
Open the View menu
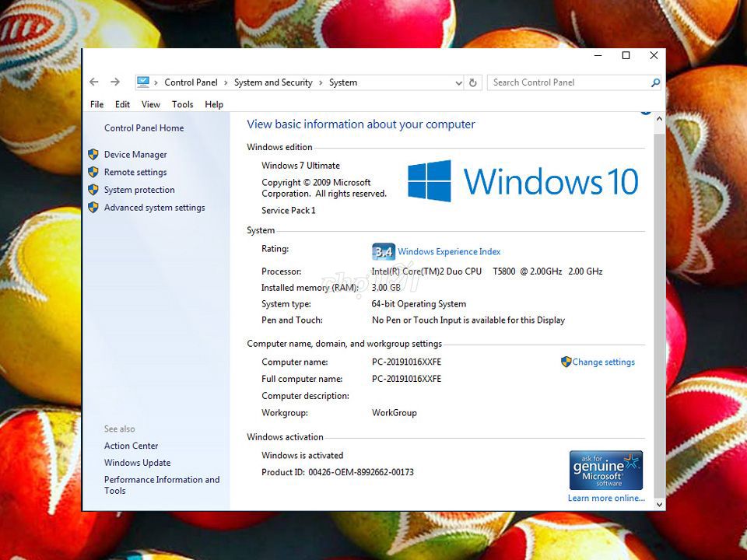(x=150, y=104)
